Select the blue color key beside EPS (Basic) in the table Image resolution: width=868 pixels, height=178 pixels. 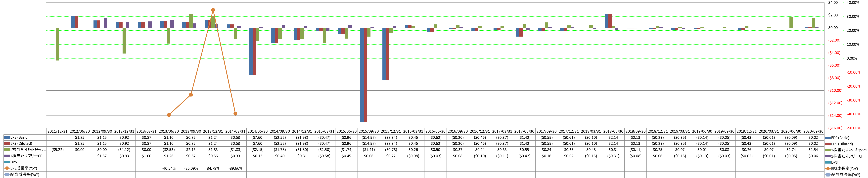(7, 138)
